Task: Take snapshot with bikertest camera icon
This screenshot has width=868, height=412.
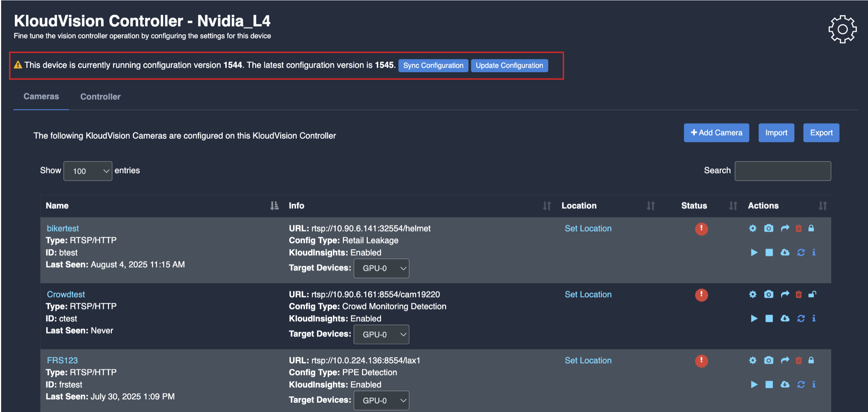Action: coord(769,228)
